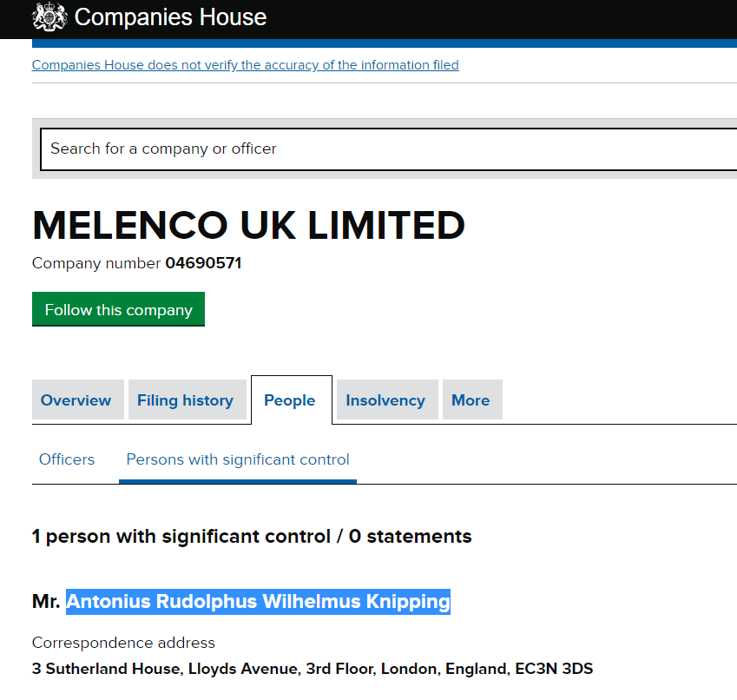The height and width of the screenshot is (700, 737).
Task: Click the highlighted name Antonius Rudolphus Wilhelmus Knipping
Action: [x=259, y=601]
